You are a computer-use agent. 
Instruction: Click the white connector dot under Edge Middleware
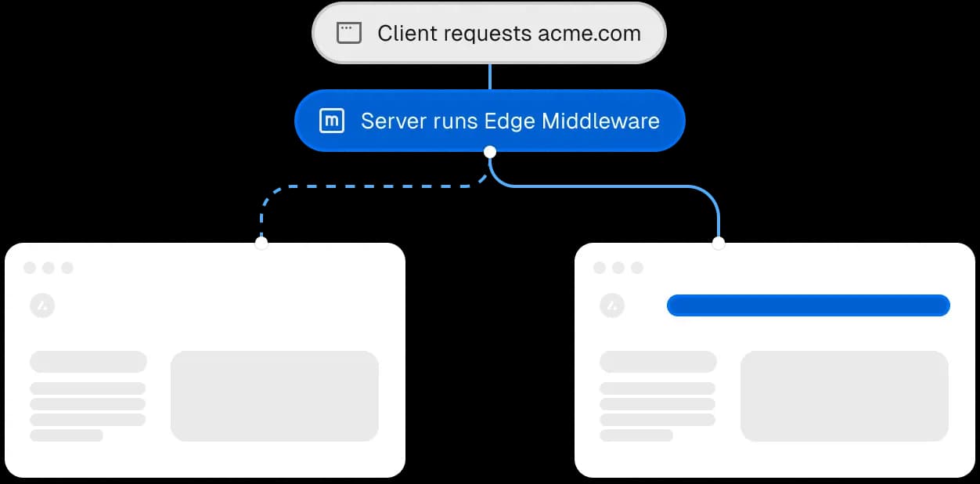(x=490, y=151)
